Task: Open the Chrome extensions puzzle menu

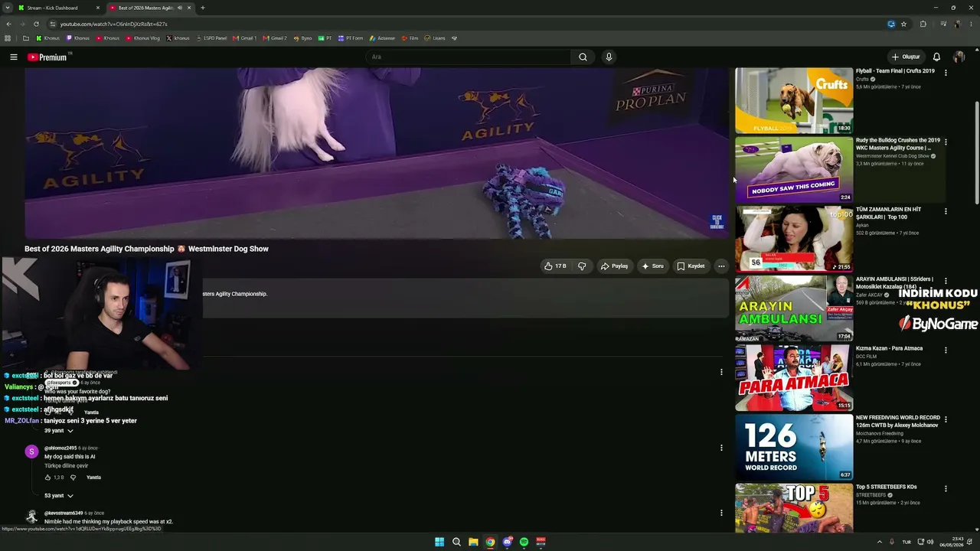Action: 923,24
